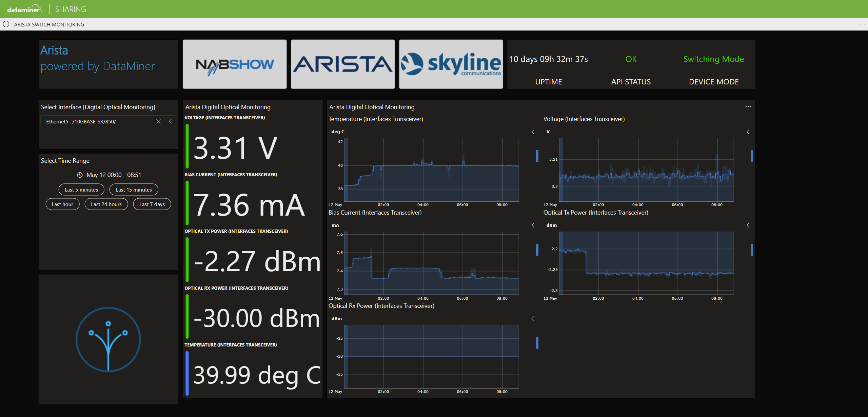Click the Voltage chart plot area

pos(646,170)
